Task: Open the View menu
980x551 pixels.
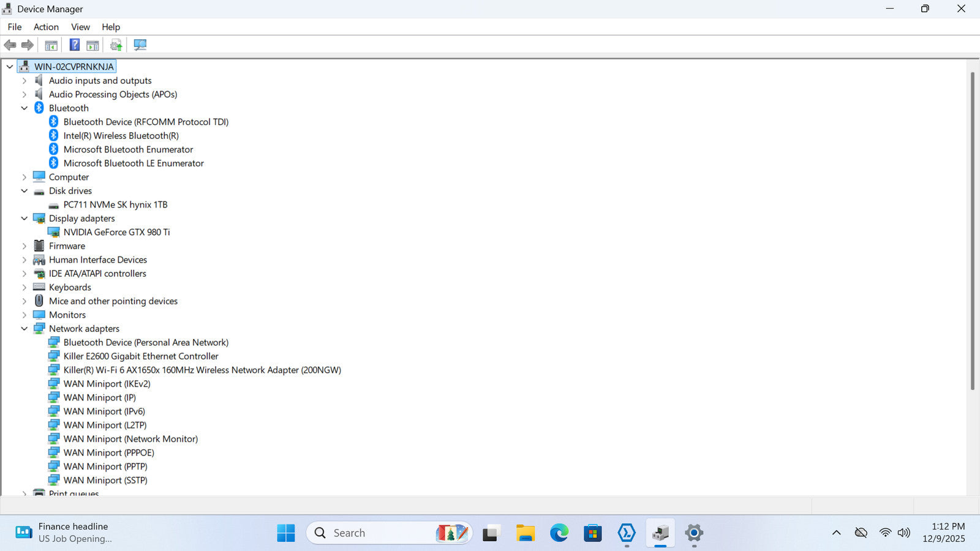Action: coord(80,27)
